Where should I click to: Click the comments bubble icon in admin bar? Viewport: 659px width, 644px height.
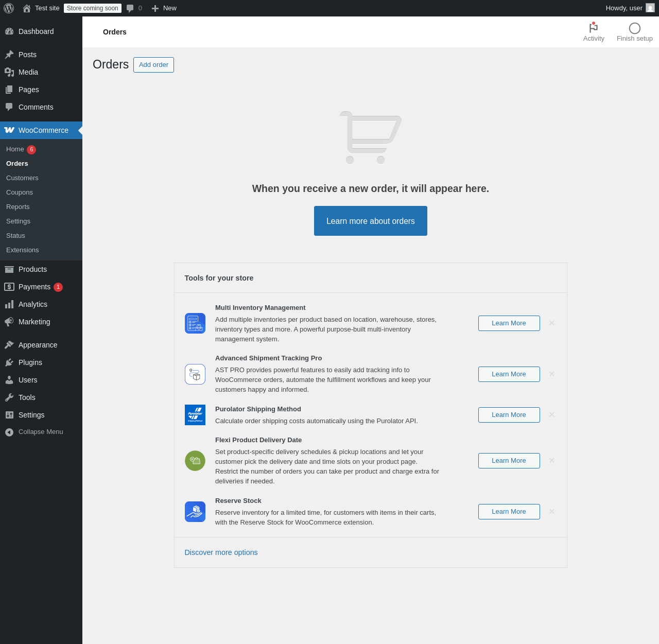(x=130, y=8)
